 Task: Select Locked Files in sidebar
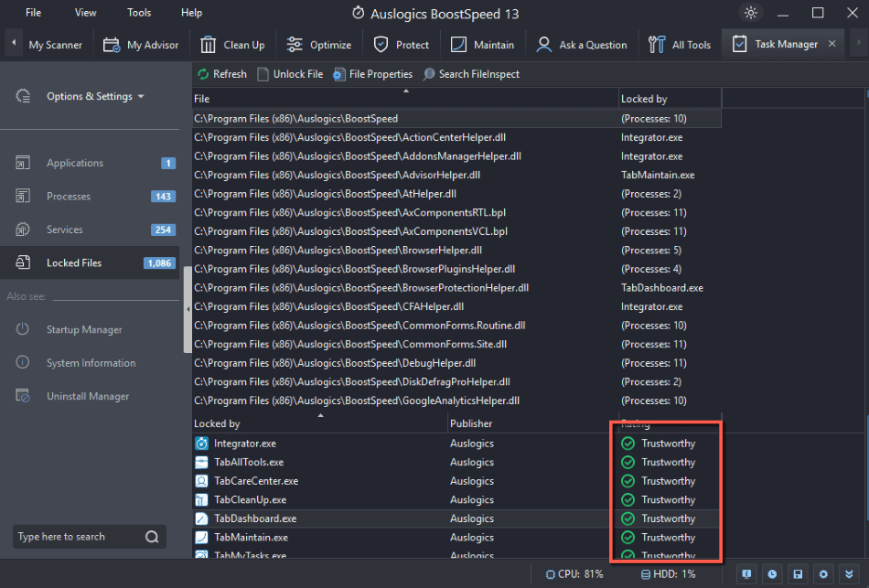click(90, 262)
